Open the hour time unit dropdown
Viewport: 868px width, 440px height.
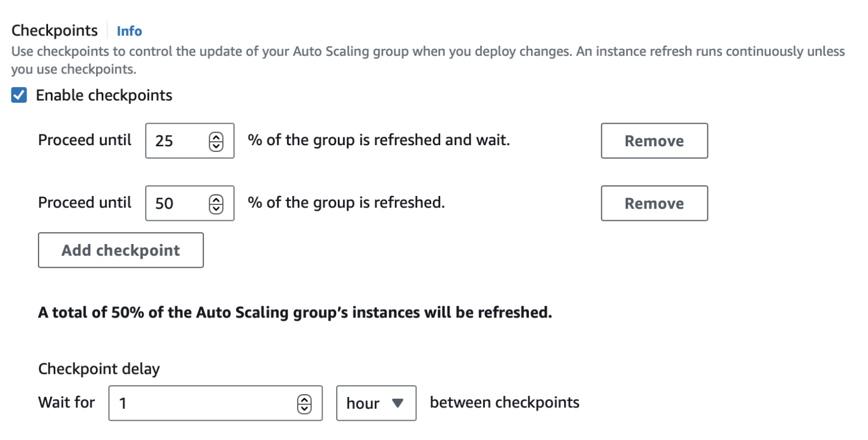(x=376, y=403)
